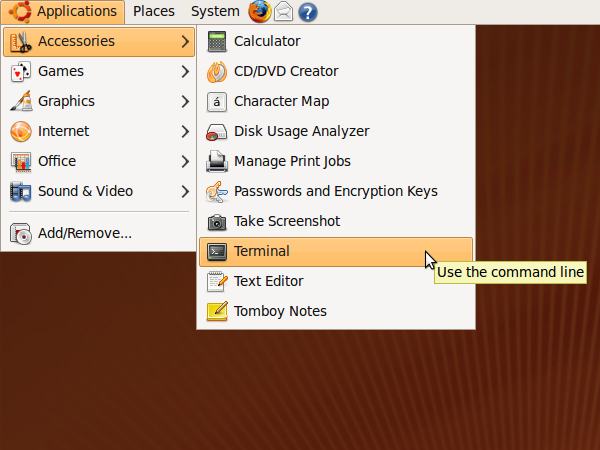Image resolution: width=600 pixels, height=450 pixels.
Task: Click the Character Map á icon
Action: point(217,101)
